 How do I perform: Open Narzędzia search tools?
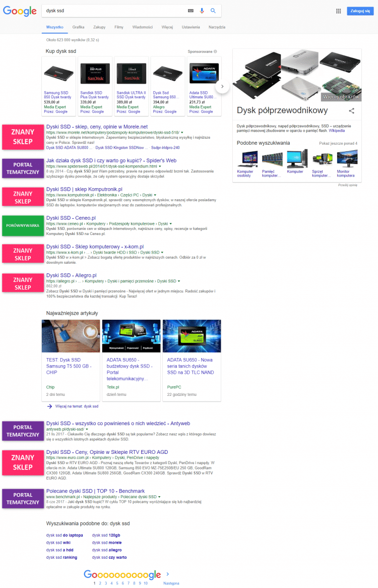pos(217,27)
